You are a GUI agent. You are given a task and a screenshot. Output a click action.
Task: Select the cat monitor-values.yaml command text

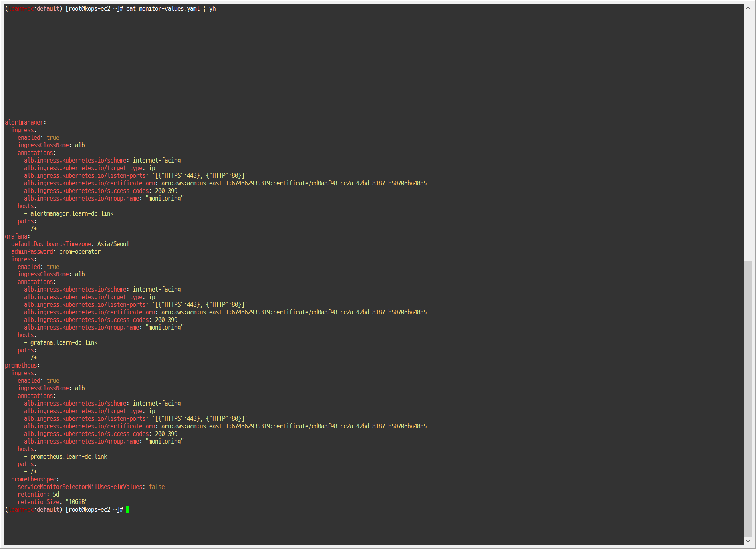click(162, 8)
